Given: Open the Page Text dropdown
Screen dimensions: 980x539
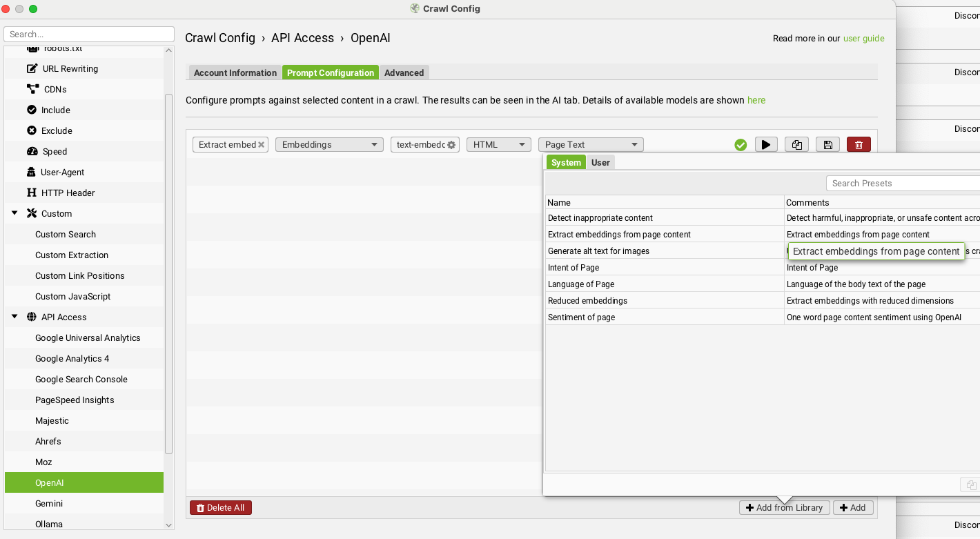Looking at the screenshot, I should click(x=590, y=144).
